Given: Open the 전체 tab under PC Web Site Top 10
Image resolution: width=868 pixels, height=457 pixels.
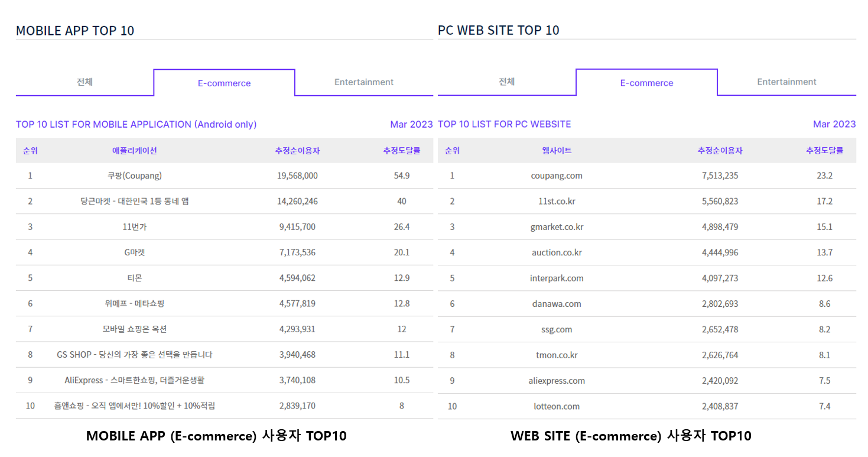Looking at the screenshot, I should click(x=507, y=82).
